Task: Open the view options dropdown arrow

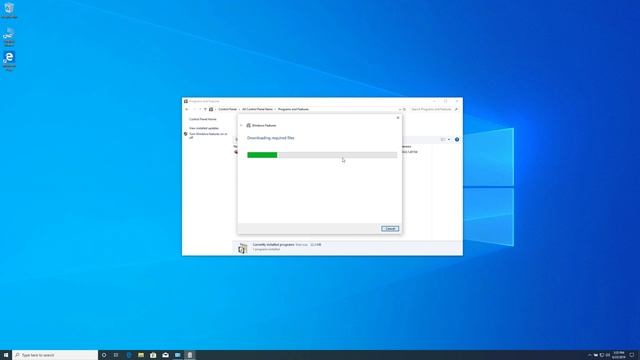Action: coord(449,140)
